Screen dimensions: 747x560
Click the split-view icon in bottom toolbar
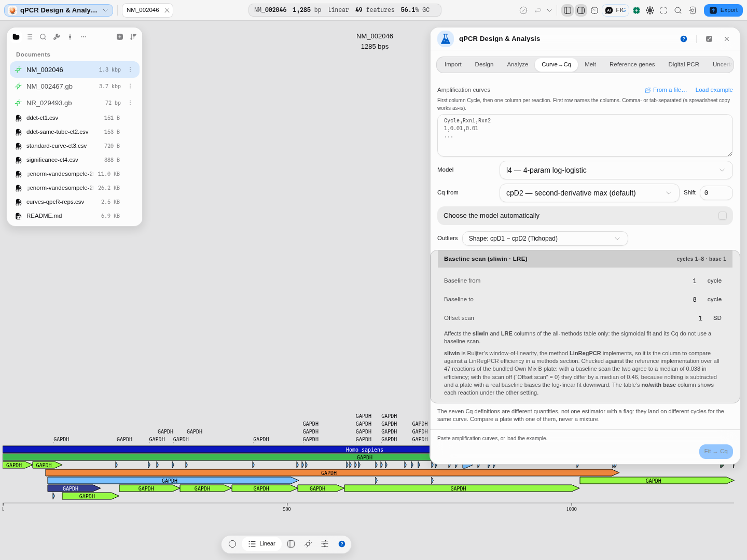coord(291,544)
